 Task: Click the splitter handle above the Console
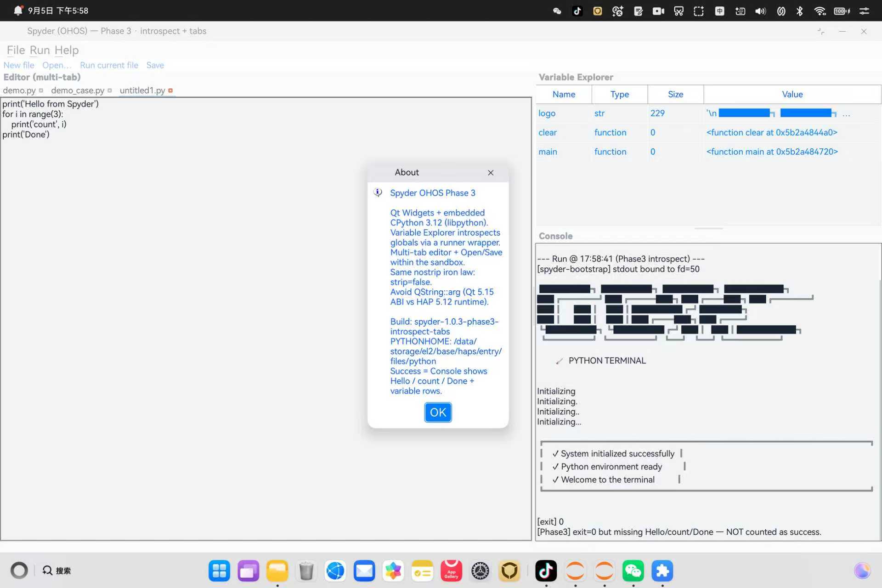[x=708, y=228]
